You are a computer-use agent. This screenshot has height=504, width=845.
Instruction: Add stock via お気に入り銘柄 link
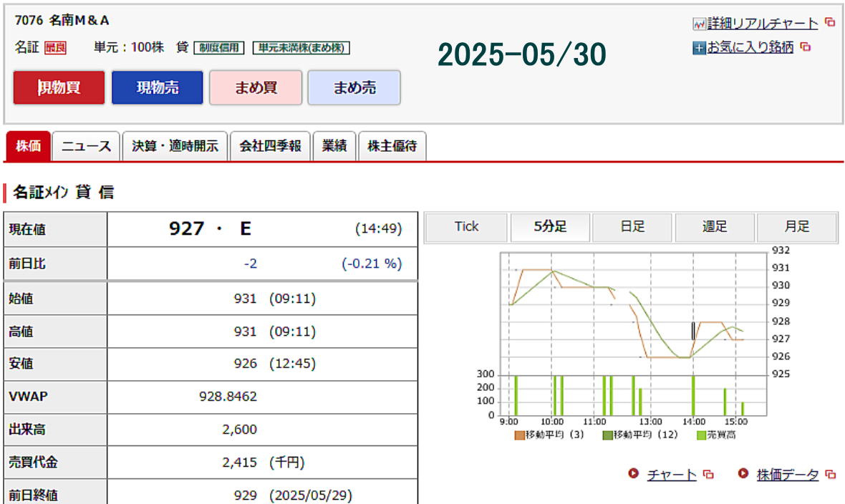click(750, 47)
